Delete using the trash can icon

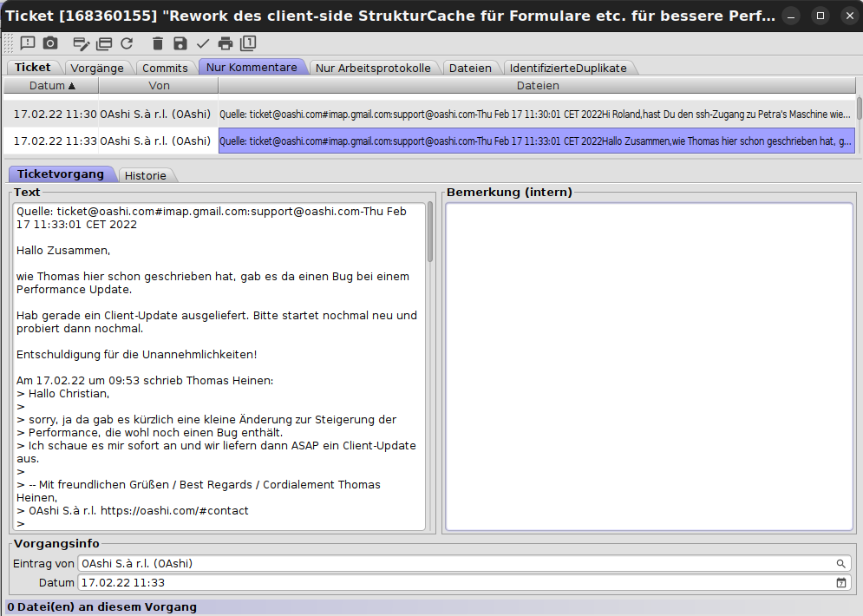(x=157, y=43)
